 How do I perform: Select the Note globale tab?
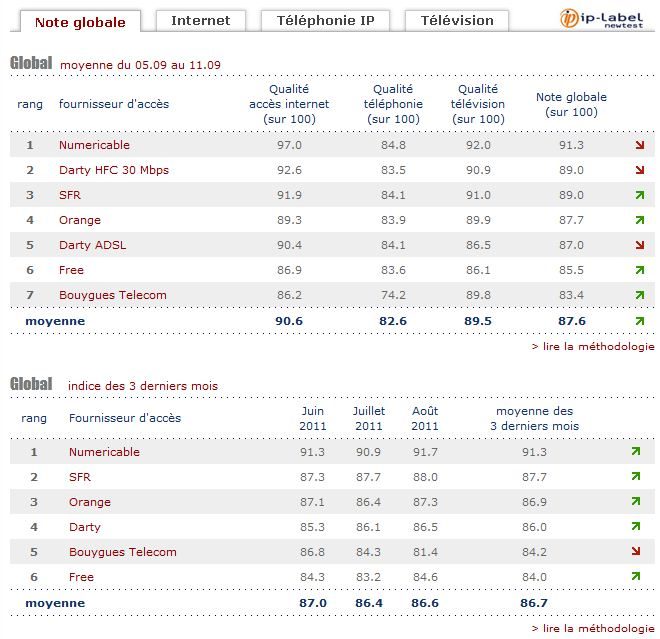point(80,21)
